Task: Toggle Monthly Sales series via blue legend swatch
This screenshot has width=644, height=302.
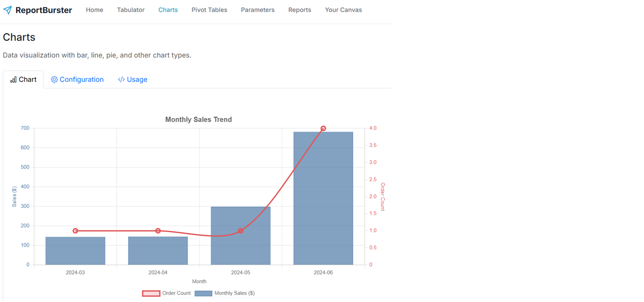Action: coord(203,293)
